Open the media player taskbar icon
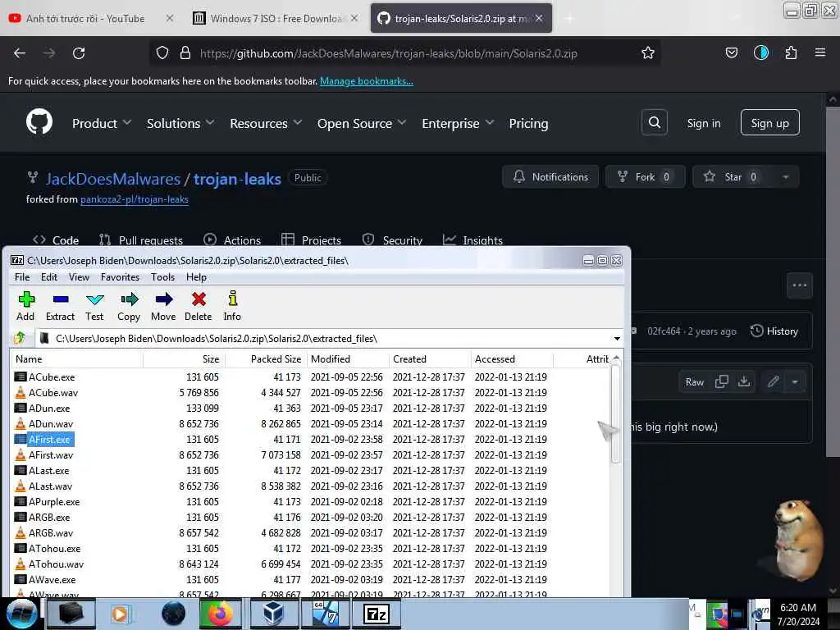 point(120,614)
